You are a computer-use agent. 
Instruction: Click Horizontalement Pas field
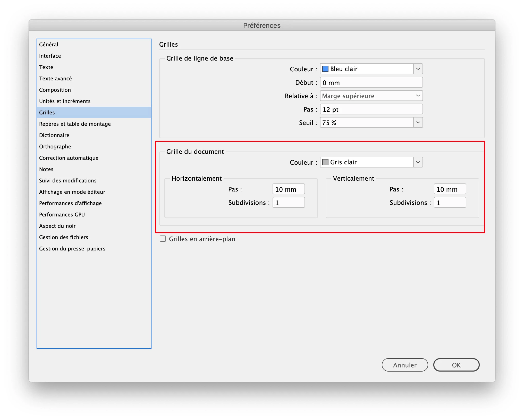point(289,189)
